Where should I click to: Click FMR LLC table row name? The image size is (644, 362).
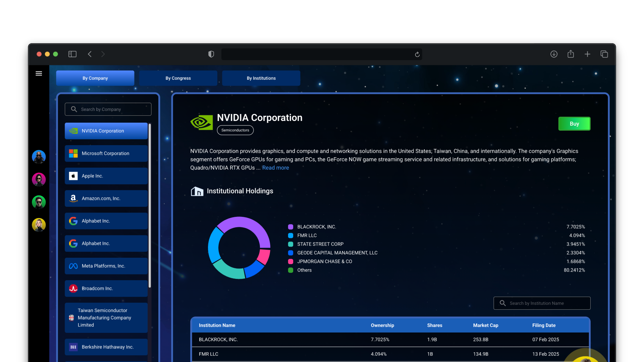click(x=208, y=354)
